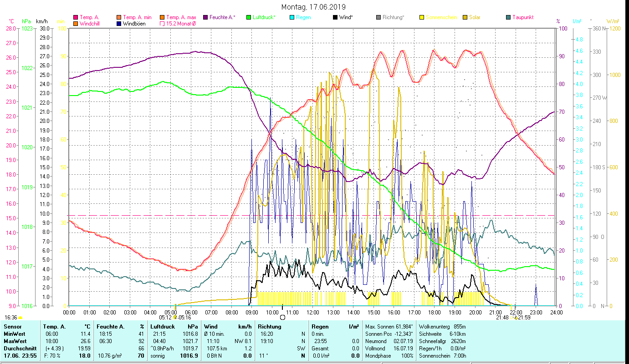Click the Max. Sonnen 61,984° entry

coord(389,327)
